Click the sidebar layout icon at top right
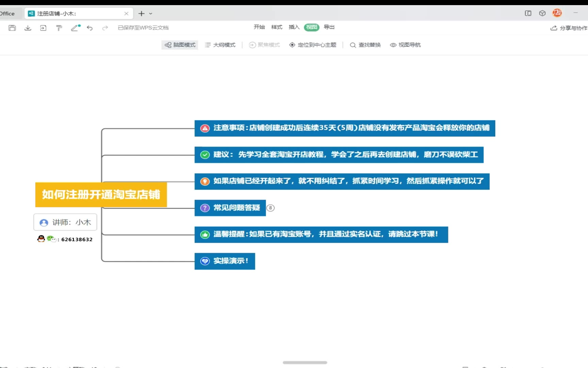 (528, 13)
